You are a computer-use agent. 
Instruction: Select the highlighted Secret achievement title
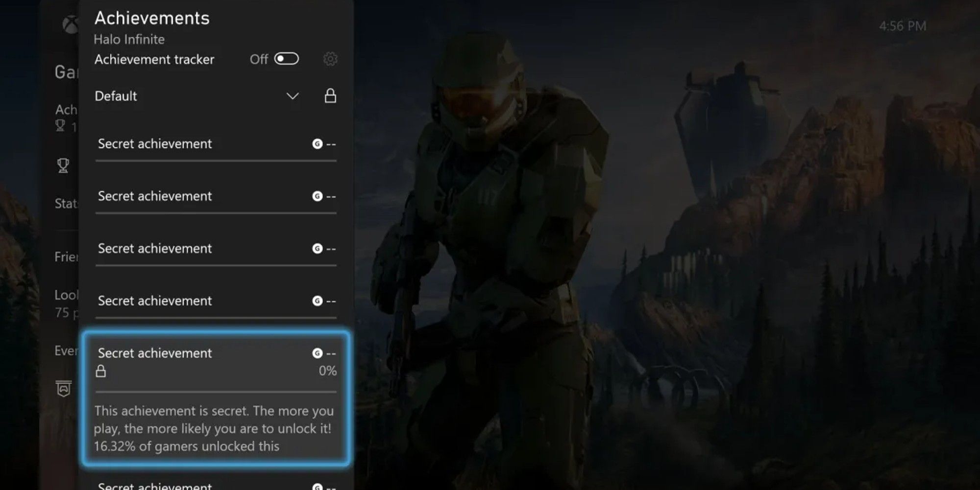(x=155, y=353)
